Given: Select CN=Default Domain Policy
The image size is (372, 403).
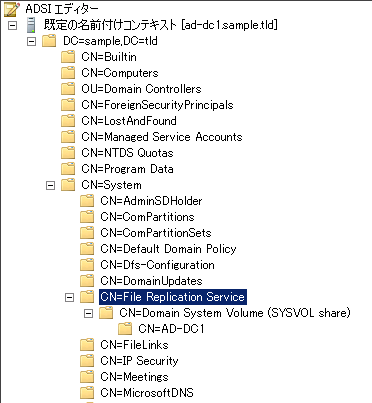Looking at the screenshot, I should click(168, 249).
